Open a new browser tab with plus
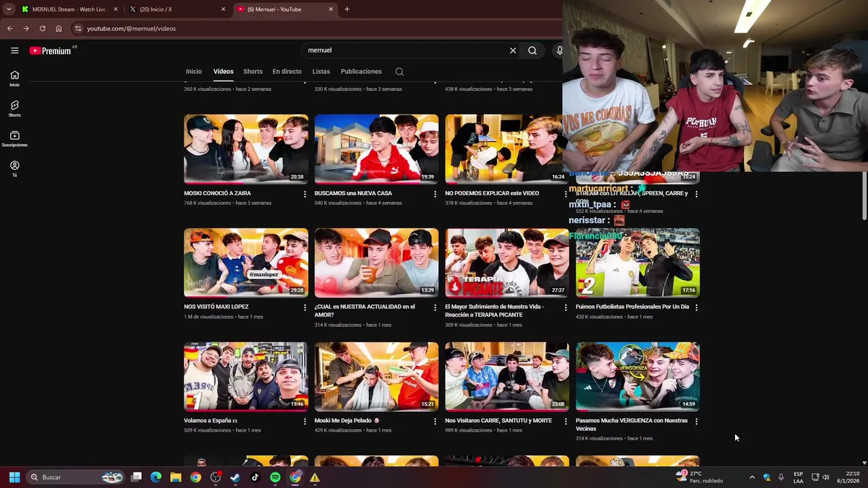Viewport: 868px width, 488px height. pyautogui.click(x=347, y=9)
